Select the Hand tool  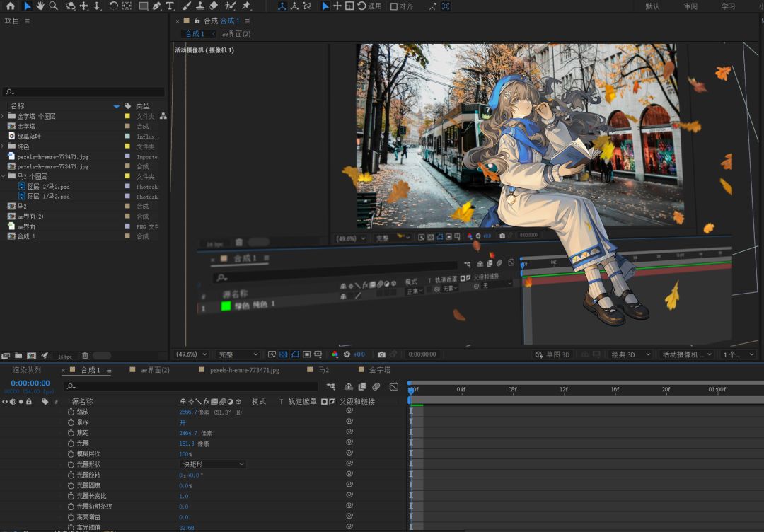coord(40,6)
